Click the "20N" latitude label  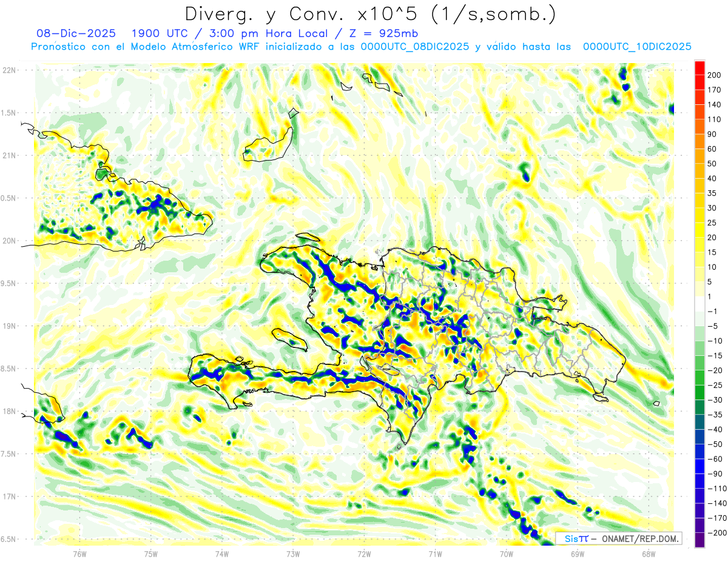9,241
